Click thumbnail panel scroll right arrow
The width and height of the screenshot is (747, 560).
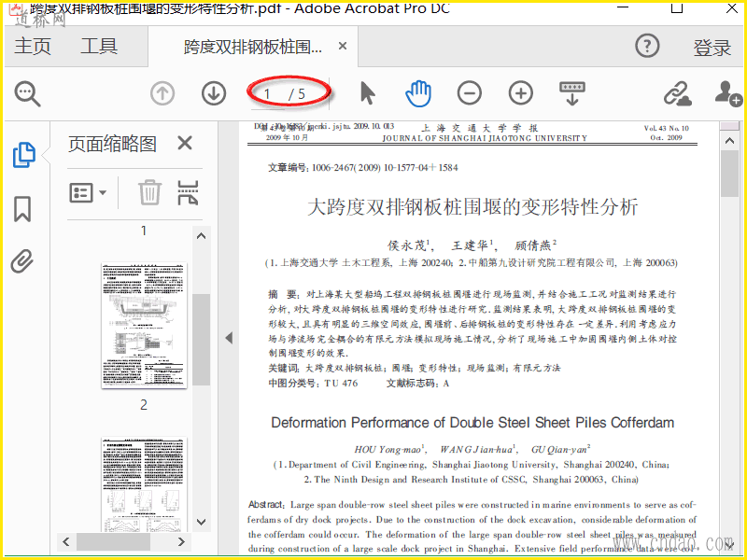181,541
